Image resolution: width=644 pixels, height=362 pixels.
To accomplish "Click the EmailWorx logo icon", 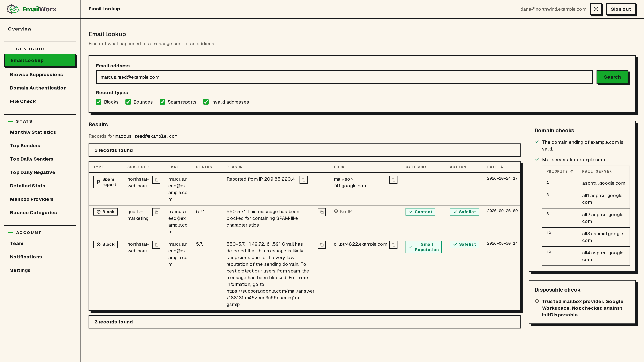I will tap(13, 9).
